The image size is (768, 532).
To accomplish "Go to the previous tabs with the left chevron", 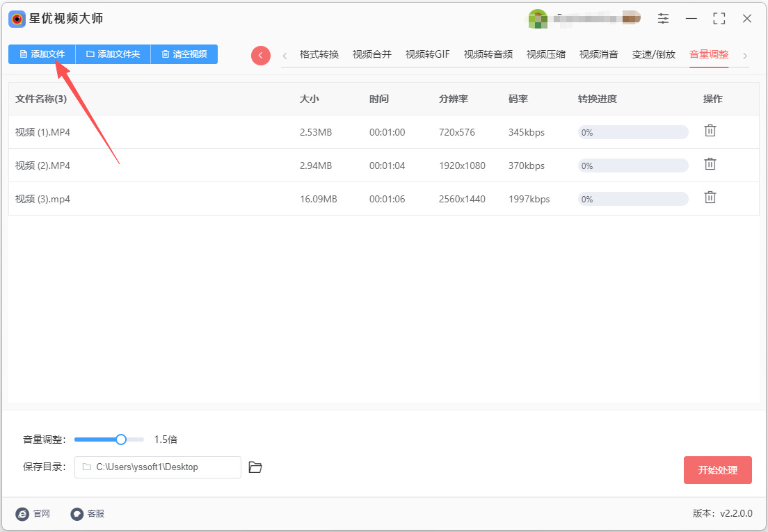I will (x=285, y=56).
